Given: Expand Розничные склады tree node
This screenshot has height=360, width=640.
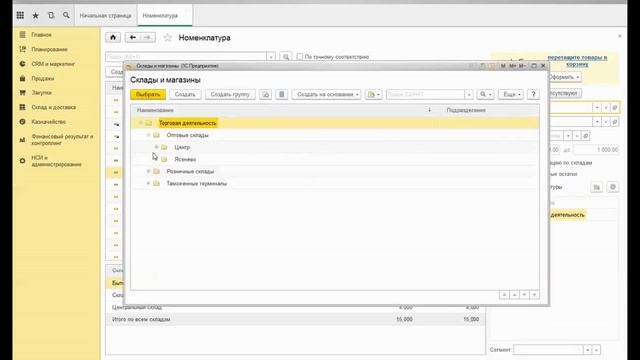Looking at the screenshot, I should pyautogui.click(x=148, y=171).
